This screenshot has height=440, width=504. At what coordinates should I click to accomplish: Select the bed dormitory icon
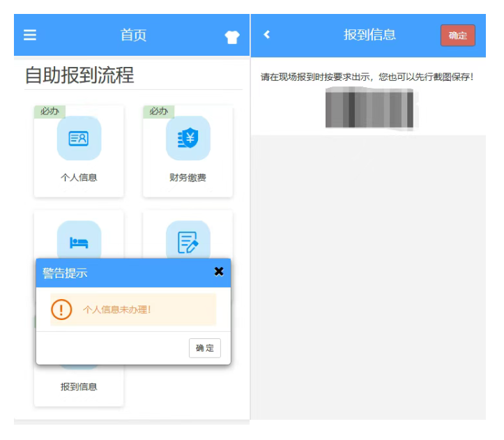[x=79, y=241]
